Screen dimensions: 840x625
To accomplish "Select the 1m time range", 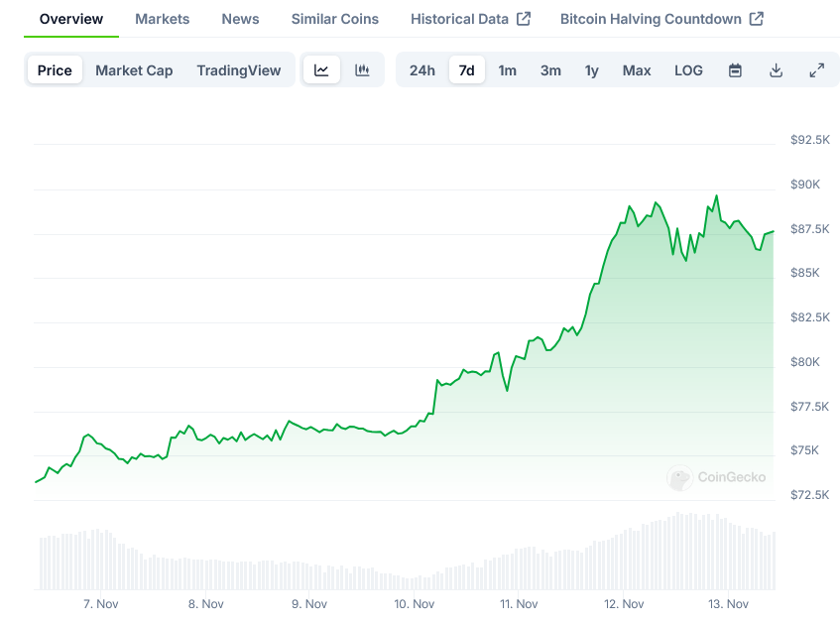I will [x=507, y=70].
